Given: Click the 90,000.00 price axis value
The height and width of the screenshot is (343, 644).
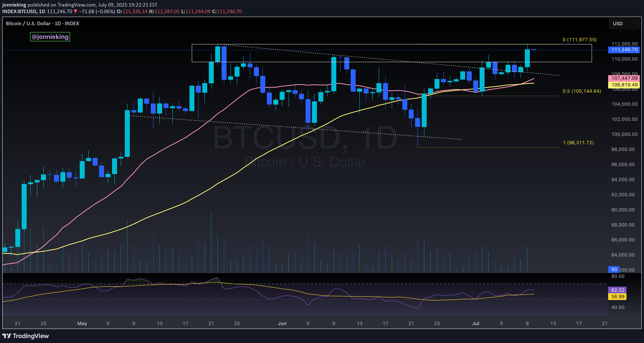Looking at the screenshot, I should tap(623, 210).
